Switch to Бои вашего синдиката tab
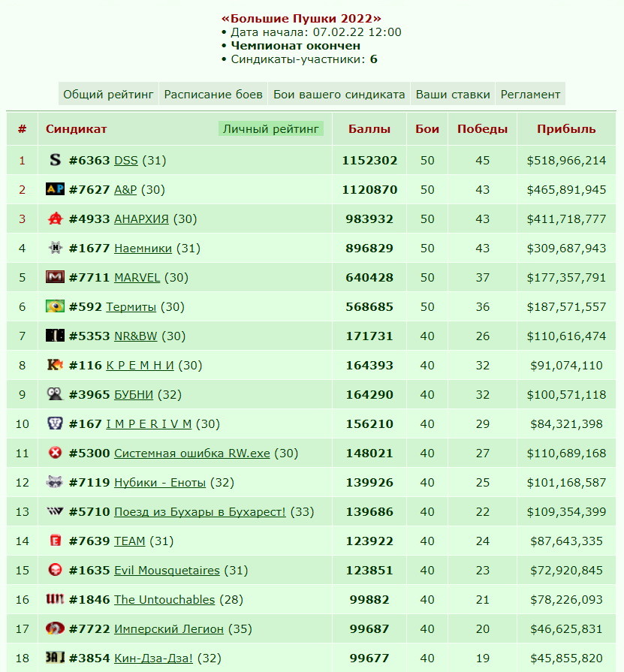This screenshot has width=624, height=672. (339, 95)
